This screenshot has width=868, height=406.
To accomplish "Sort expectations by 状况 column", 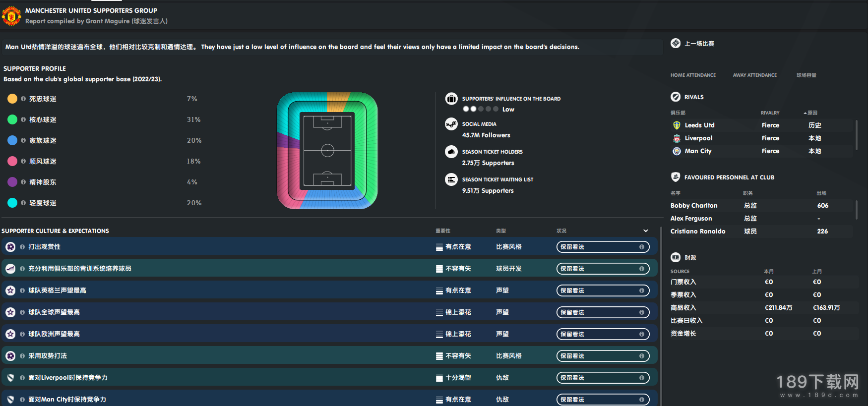I will [561, 231].
